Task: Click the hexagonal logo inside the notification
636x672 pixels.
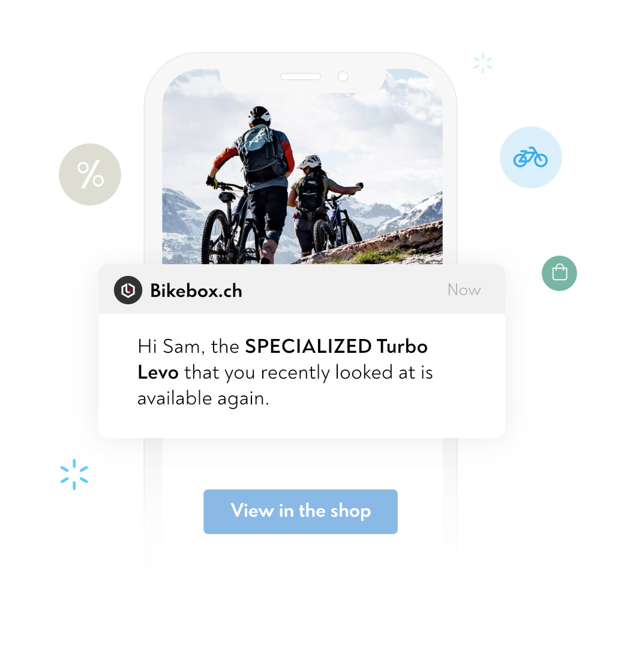Action: (128, 290)
